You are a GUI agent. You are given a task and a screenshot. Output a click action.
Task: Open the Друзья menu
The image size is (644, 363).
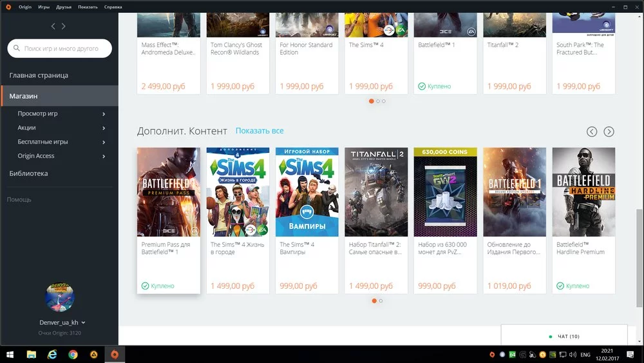[x=64, y=7]
